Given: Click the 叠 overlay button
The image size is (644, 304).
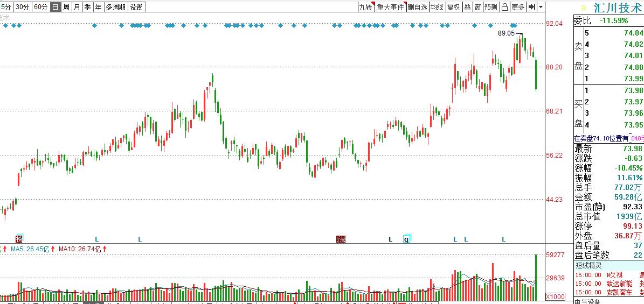Looking at the screenshot, I should click(467, 6).
